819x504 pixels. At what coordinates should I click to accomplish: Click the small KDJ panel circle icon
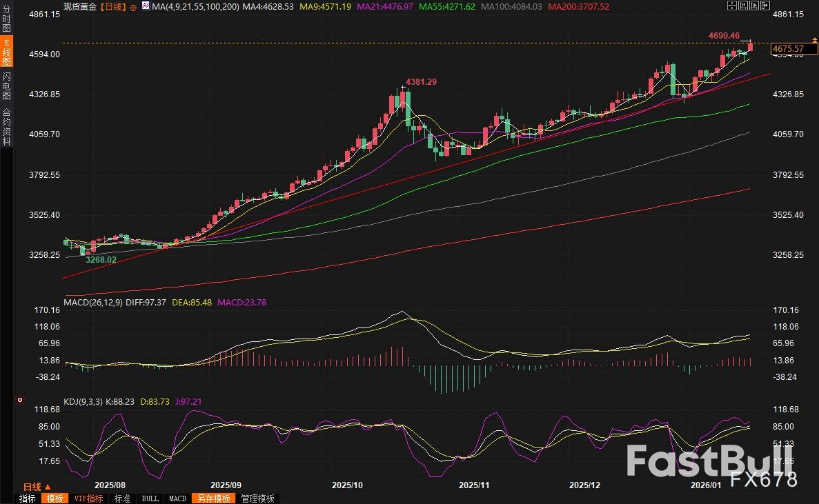pyautogui.click(x=19, y=399)
